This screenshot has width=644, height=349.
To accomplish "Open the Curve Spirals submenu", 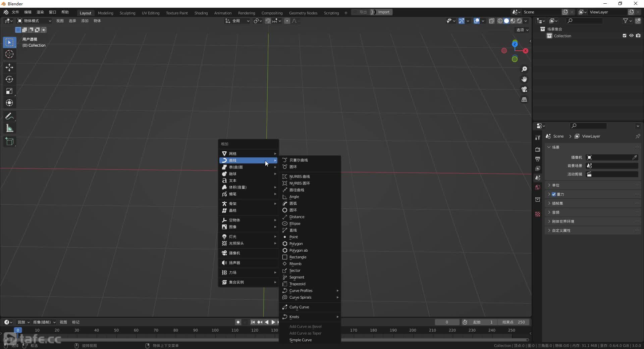I will coord(310,297).
